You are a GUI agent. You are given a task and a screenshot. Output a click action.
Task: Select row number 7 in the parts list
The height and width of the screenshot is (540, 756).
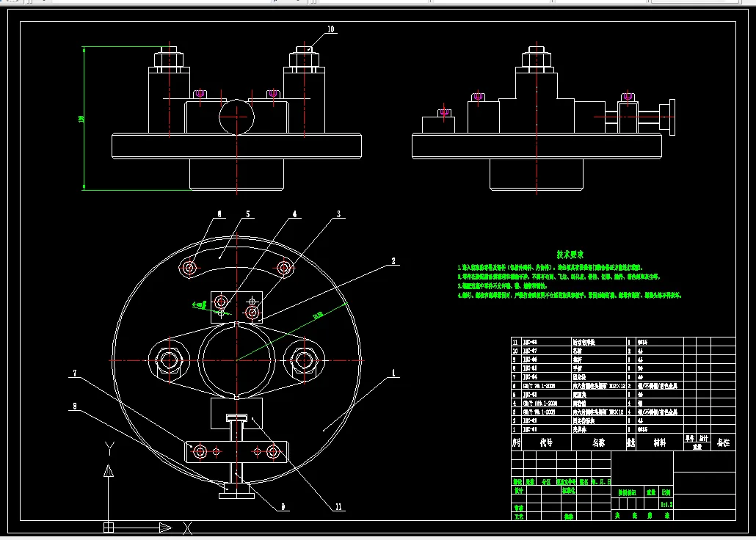[x=515, y=376]
